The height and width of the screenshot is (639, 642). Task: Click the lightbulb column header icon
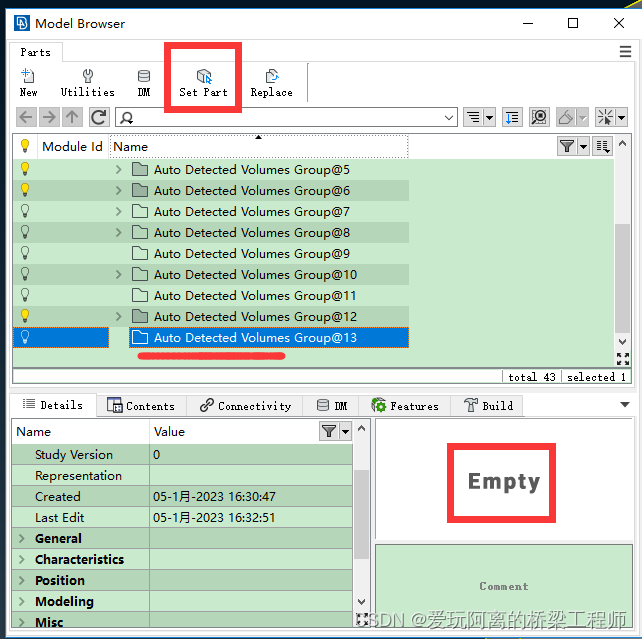click(x=25, y=146)
